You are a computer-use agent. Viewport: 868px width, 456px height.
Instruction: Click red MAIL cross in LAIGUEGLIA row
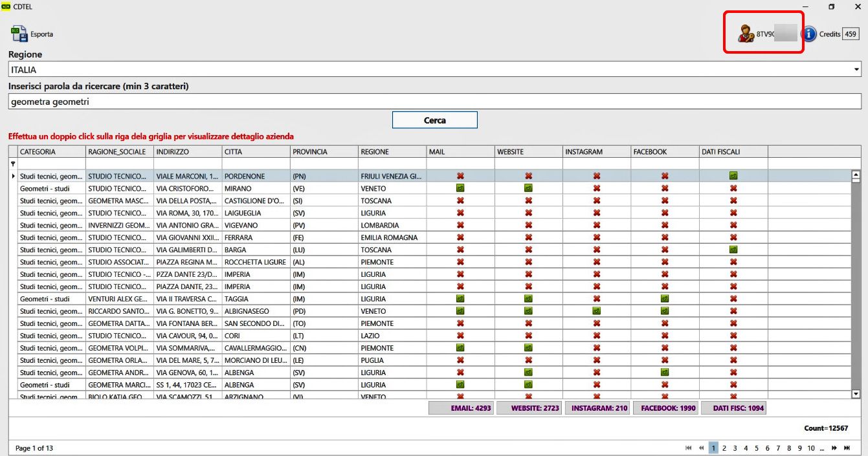coord(460,213)
